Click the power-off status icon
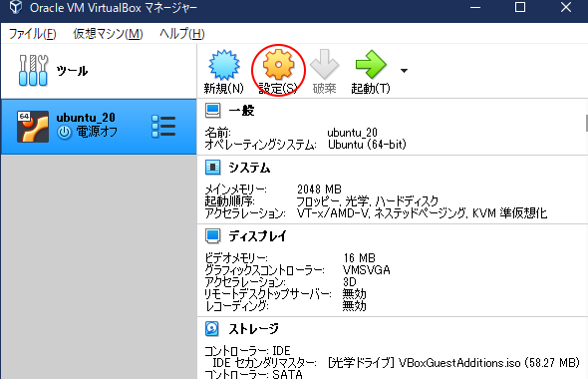The image size is (588, 379). 64,133
